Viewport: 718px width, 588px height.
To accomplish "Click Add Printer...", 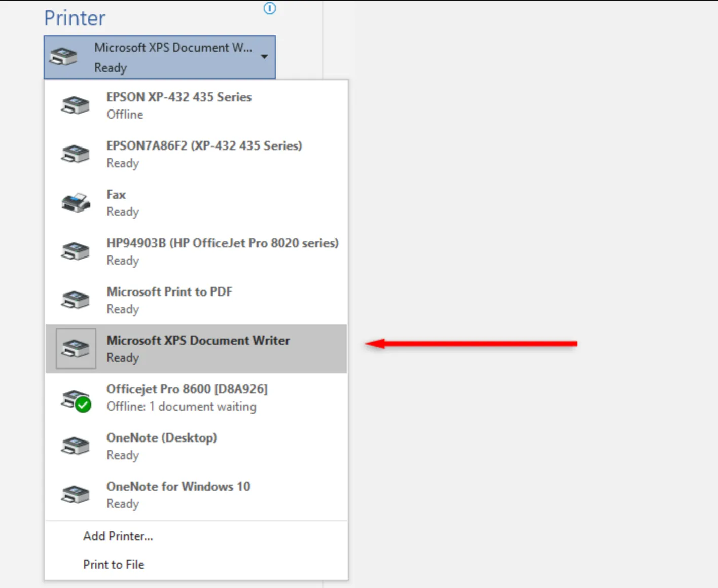I will [x=118, y=536].
